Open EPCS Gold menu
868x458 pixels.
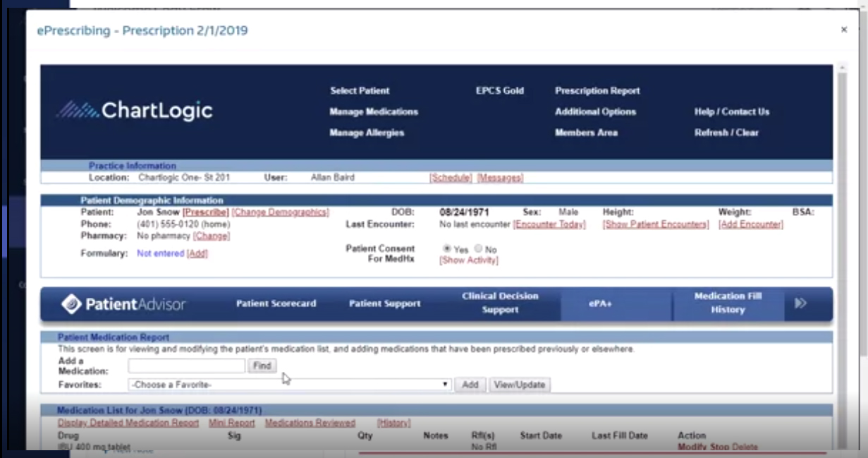500,90
